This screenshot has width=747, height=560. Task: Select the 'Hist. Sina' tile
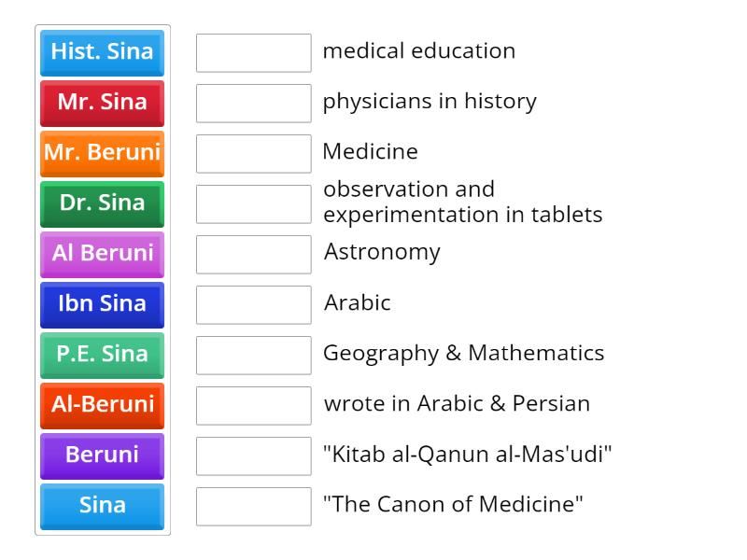pyautogui.click(x=102, y=53)
